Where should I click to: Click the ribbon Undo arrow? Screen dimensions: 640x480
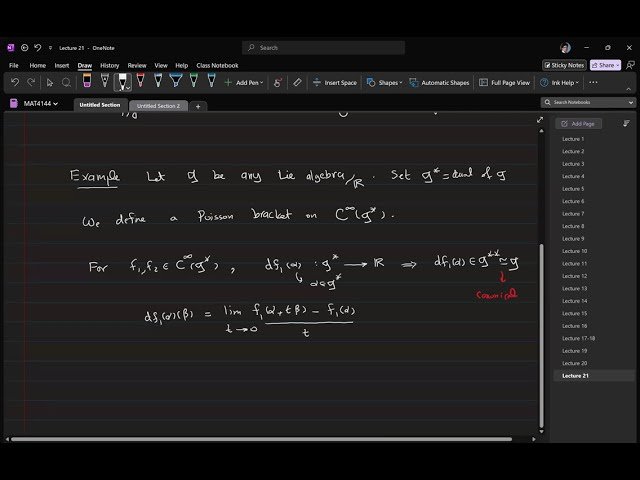[15, 82]
